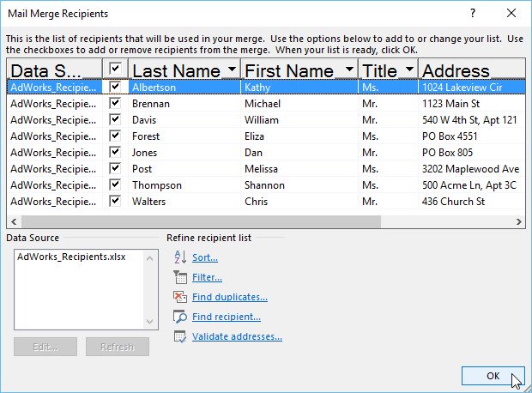The height and width of the screenshot is (393, 532).
Task: Click the Find recipient magnifier icon
Action: 179,317
